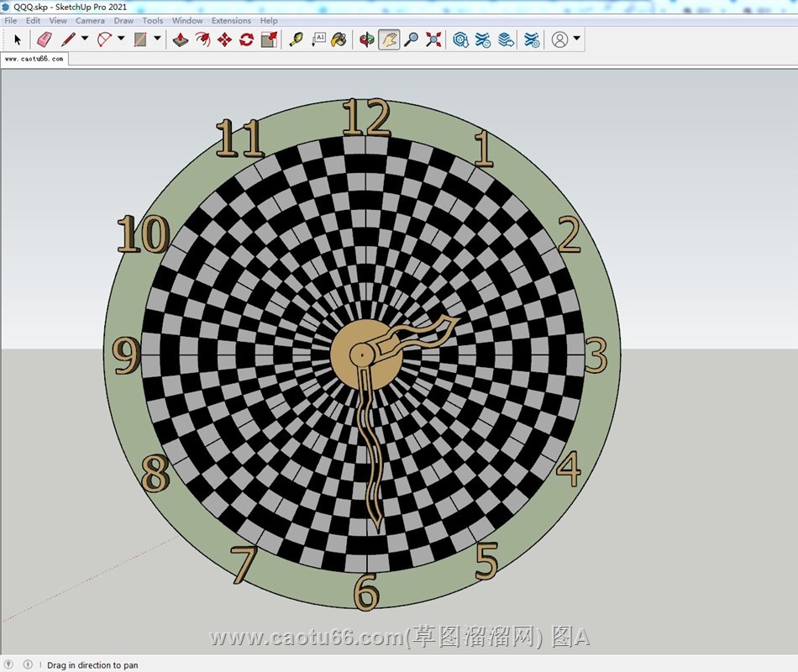
Task: Click "Drag in direction to pan" status text
Action: (x=92, y=665)
